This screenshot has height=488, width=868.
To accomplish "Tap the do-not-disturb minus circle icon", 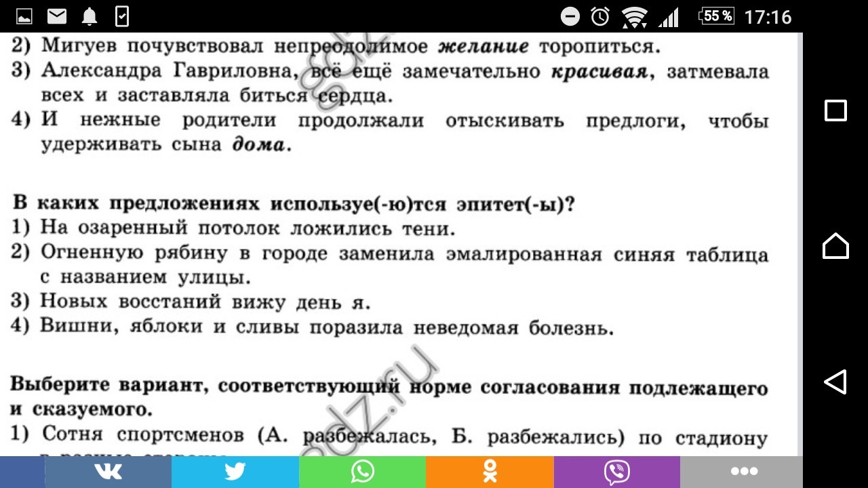I will 570,16.
